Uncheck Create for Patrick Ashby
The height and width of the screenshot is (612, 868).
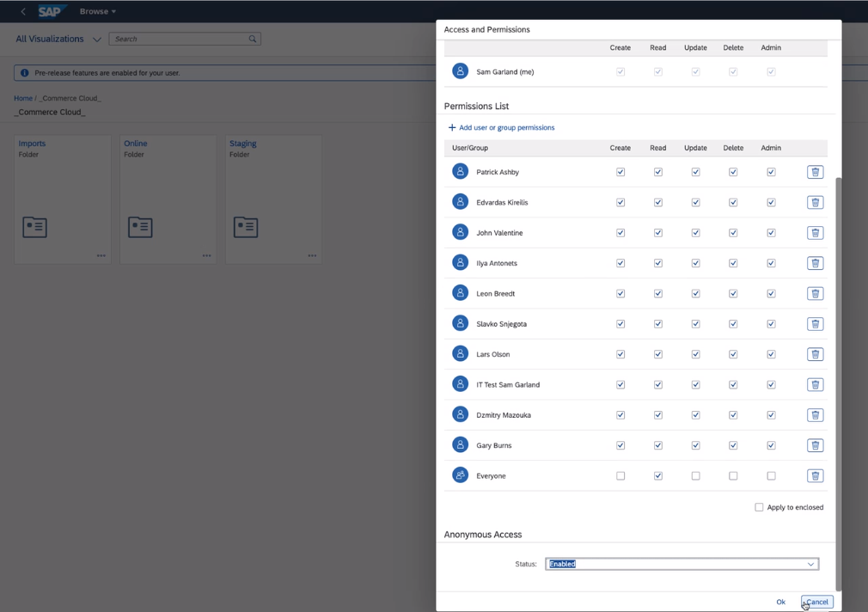(x=620, y=172)
